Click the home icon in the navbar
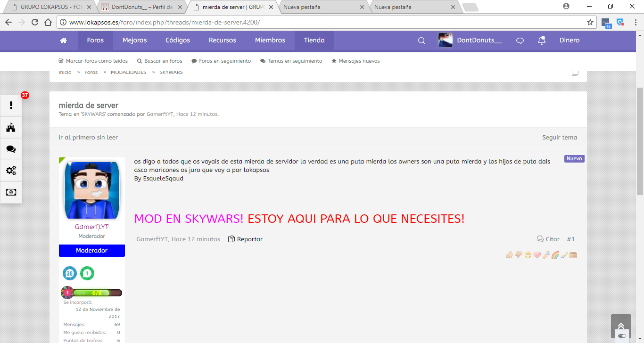The height and width of the screenshot is (343, 644). point(64,41)
